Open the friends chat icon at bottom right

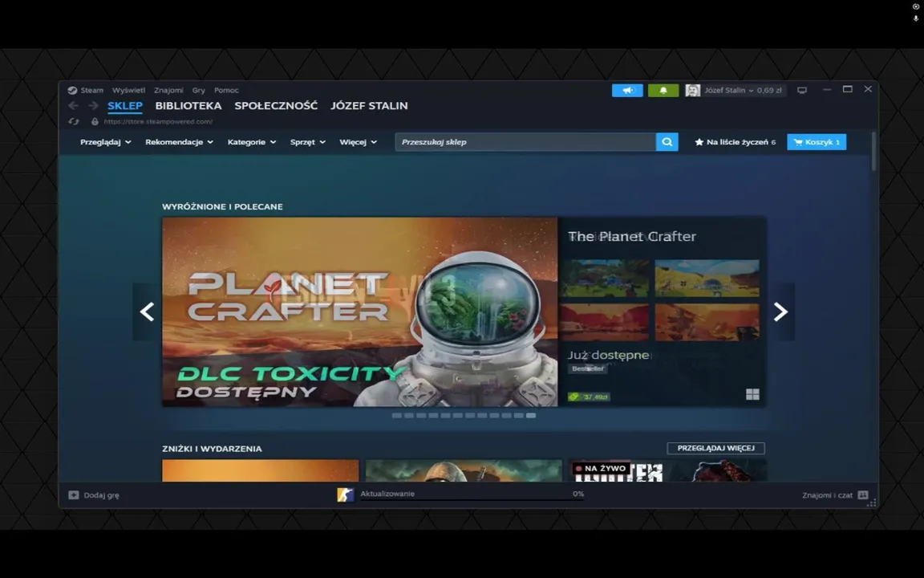(863, 495)
